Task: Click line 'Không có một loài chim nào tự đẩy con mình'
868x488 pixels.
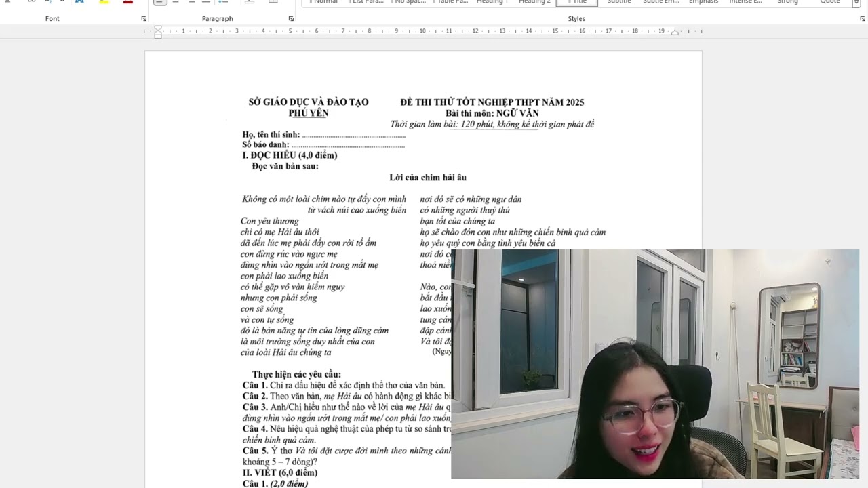Action: click(x=324, y=199)
